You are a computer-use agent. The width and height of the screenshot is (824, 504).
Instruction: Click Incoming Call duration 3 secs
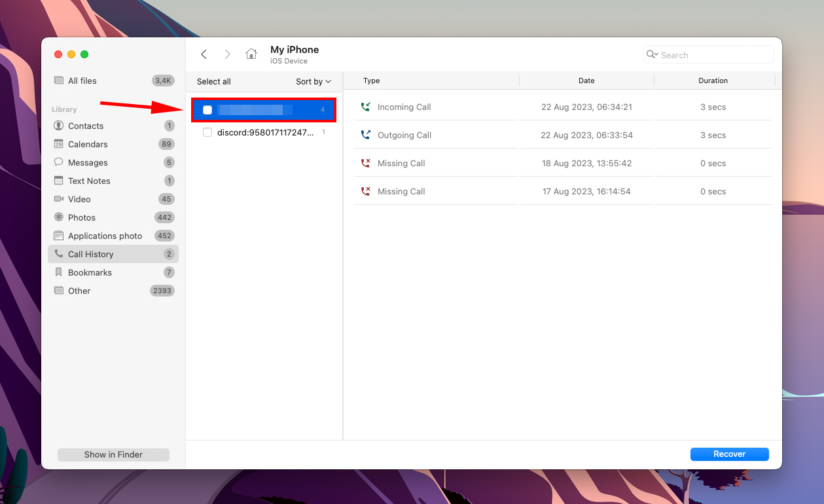(713, 107)
